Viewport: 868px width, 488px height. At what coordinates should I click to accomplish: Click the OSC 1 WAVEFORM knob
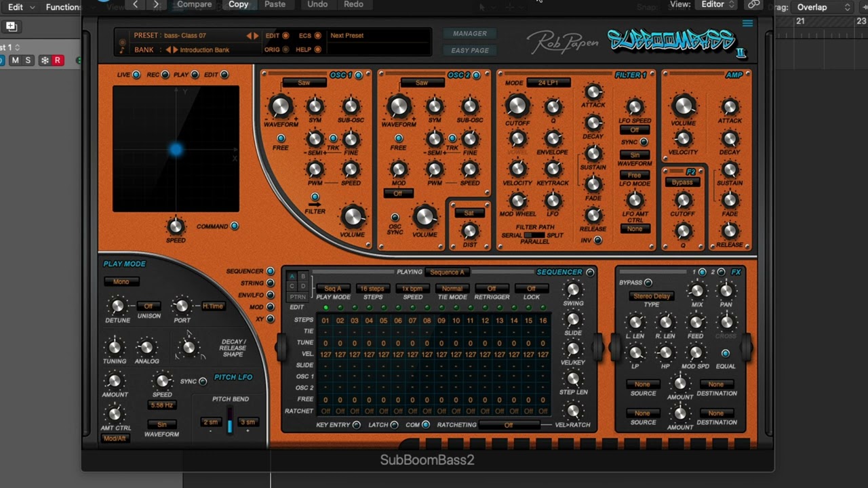click(x=280, y=106)
